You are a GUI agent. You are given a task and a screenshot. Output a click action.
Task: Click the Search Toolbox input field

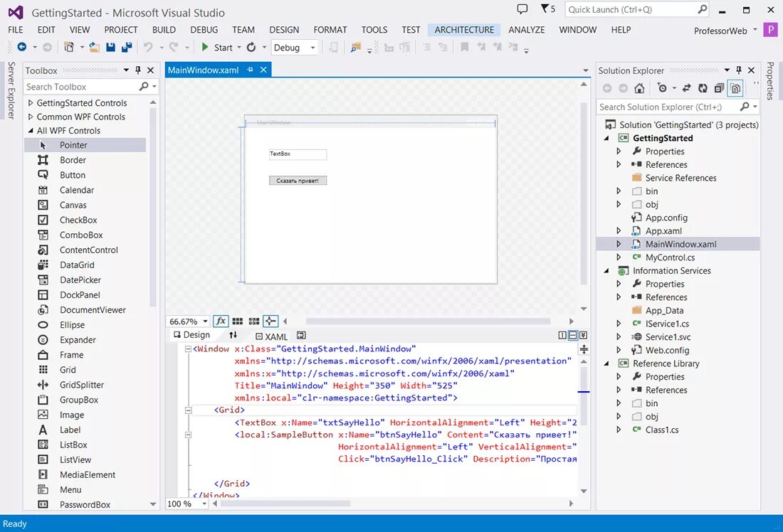pos(90,87)
